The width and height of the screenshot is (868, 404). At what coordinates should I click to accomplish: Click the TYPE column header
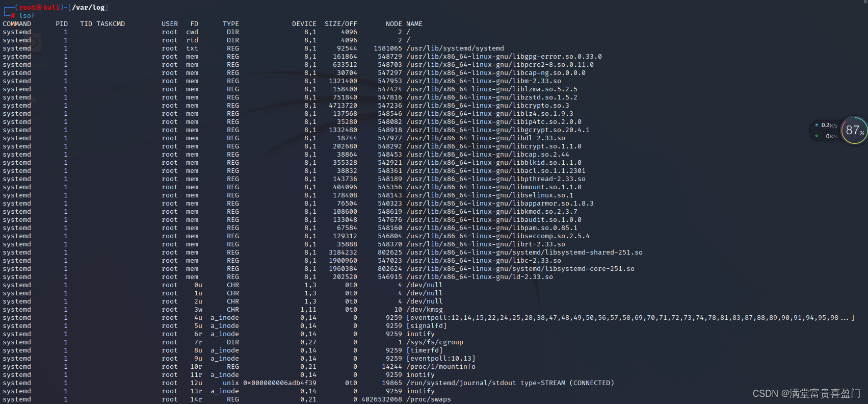231,24
